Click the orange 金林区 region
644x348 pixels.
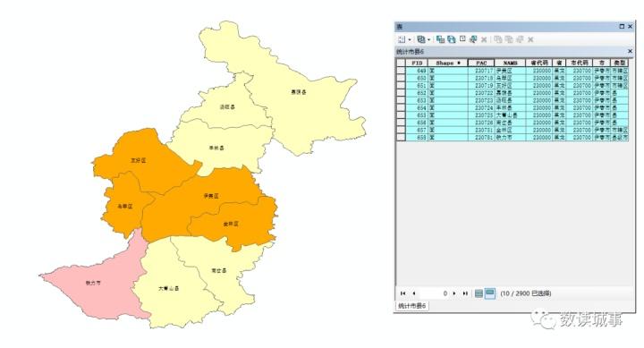click(x=231, y=224)
